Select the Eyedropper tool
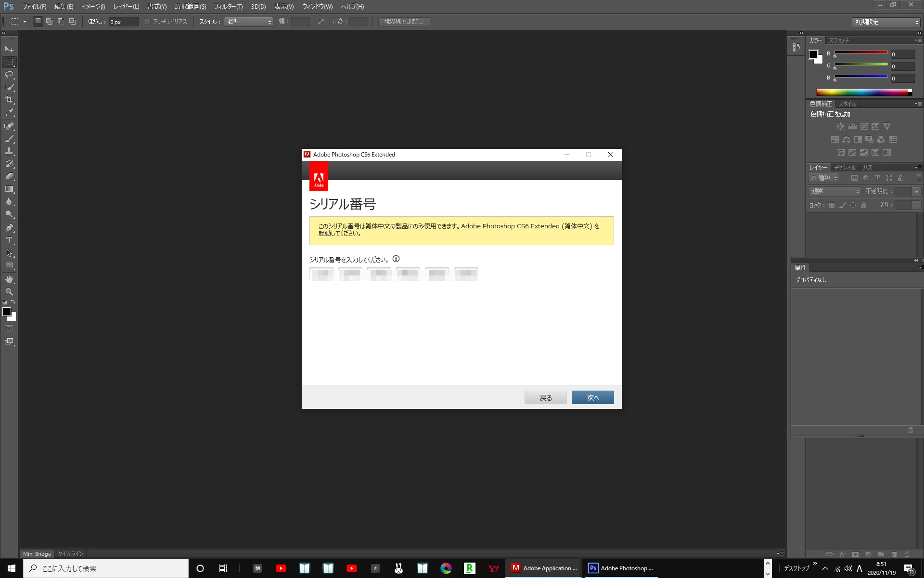924x578 pixels. 9,113
